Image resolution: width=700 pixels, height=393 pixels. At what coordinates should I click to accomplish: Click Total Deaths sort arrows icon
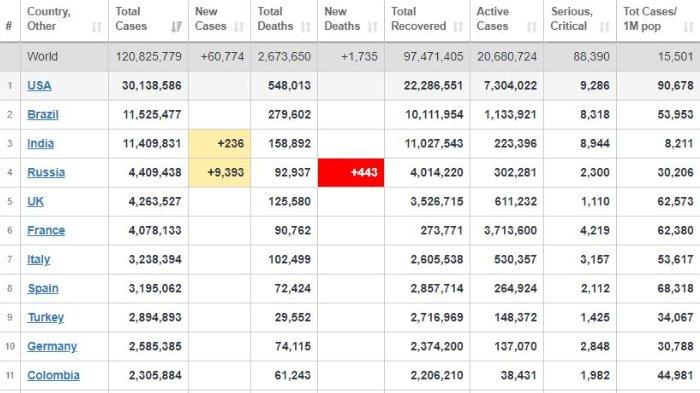[x=306, y=27]
